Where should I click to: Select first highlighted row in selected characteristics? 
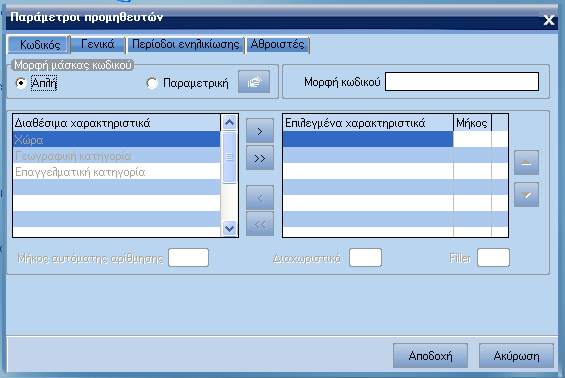(x=368, y=139)
